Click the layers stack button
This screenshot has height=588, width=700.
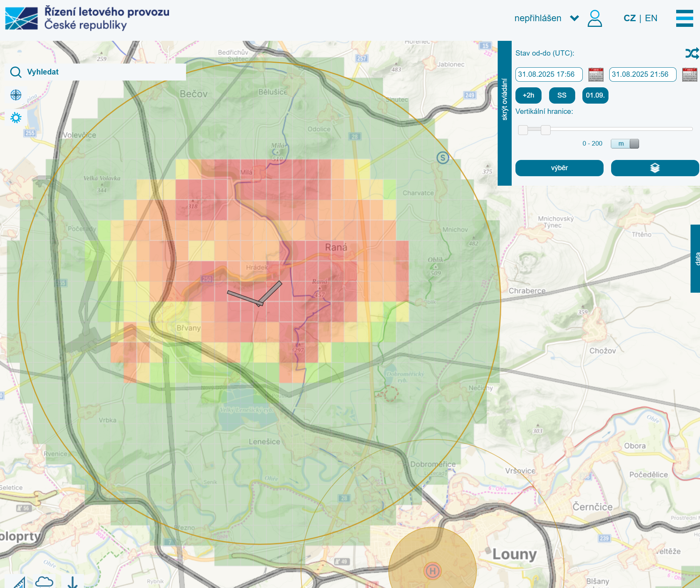pos(655,168)
